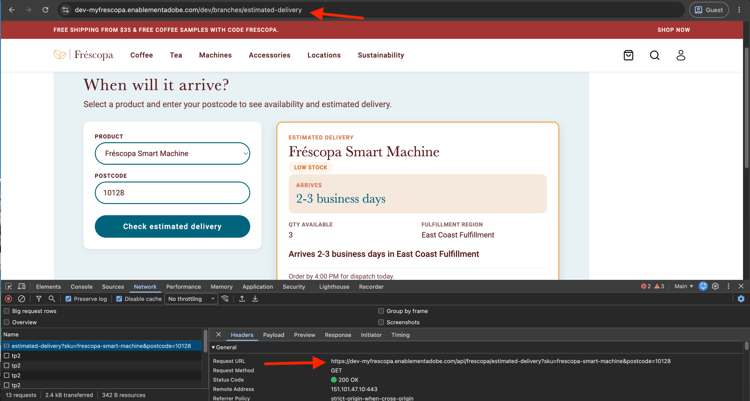Viewport: 750px width, 401px height.
Task: Import HAR file with upload icon
Action: [242, 299]
